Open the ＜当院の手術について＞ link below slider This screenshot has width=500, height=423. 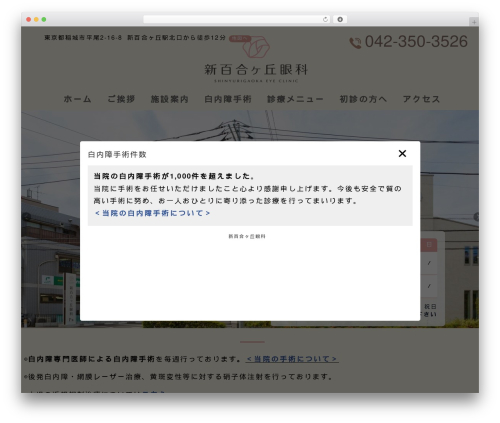292,359
